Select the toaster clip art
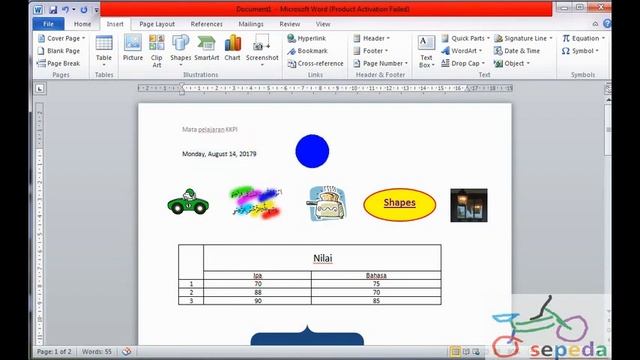This screenshot has height=360, width=640. coord(327,204)
